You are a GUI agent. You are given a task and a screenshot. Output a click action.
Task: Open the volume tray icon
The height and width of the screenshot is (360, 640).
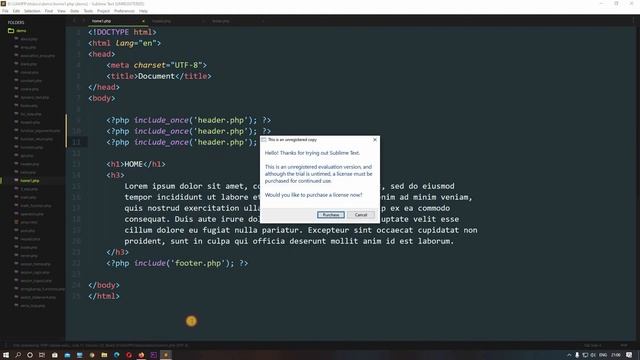click(593, 355)
